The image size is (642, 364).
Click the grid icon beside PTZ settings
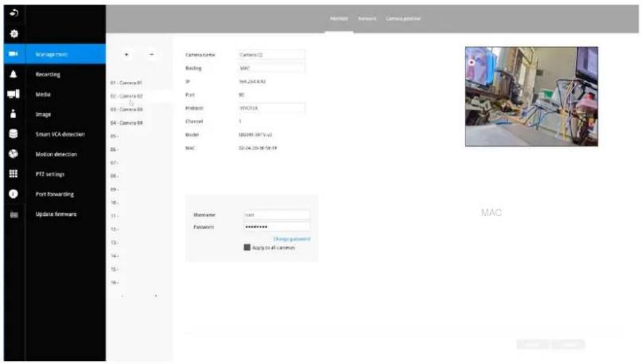click(13, 174)
